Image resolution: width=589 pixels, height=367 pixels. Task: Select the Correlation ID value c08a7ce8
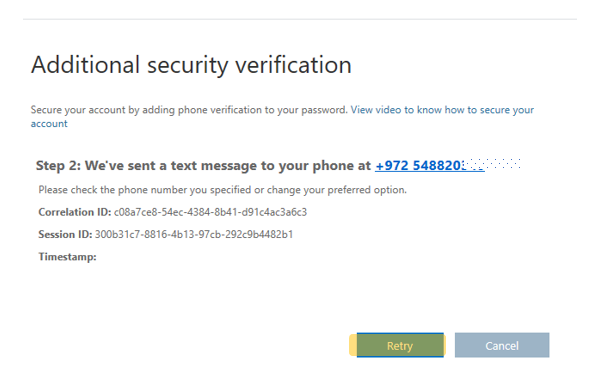(x=210, y=212)
